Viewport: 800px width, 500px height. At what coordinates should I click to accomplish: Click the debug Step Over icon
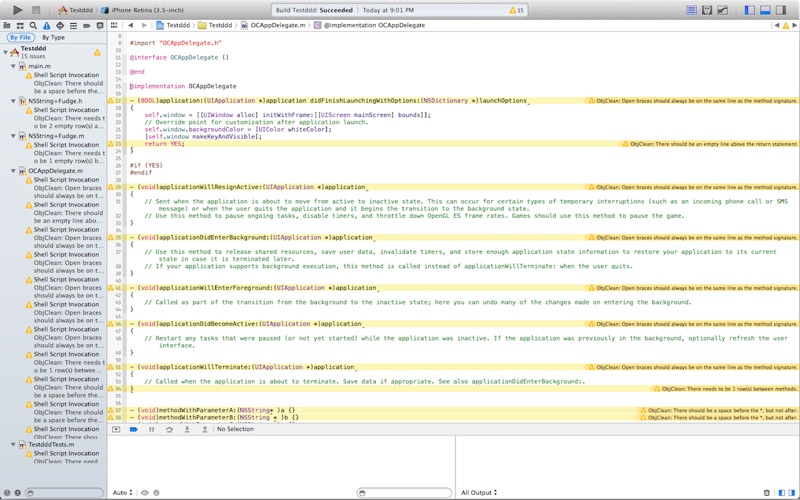[x=169, y=429]
